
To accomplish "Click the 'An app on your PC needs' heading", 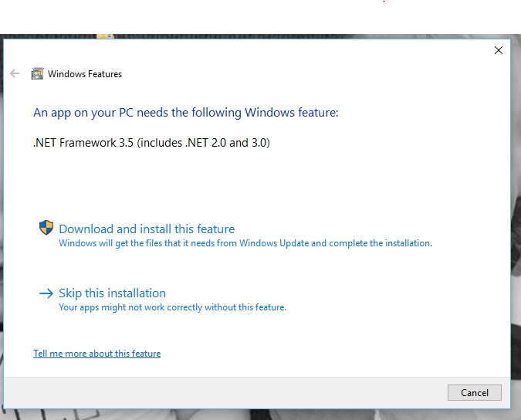I will pos(186,113).
